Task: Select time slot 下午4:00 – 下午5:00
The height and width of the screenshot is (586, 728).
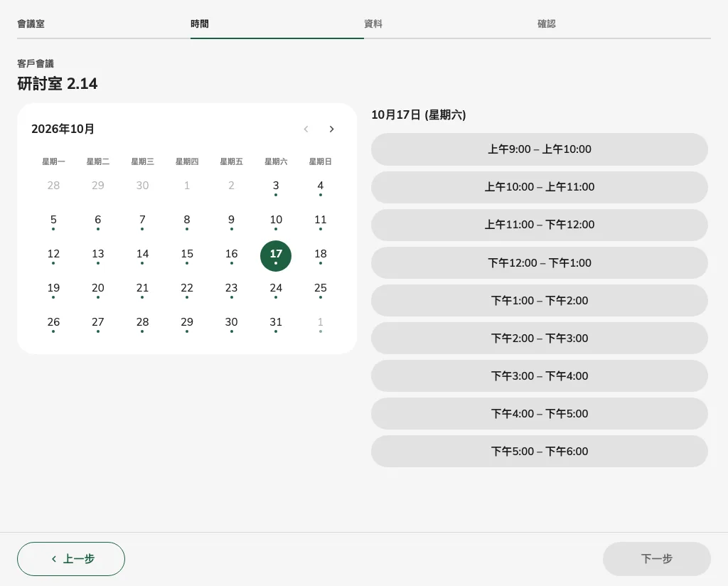Action: pyautogui.click(x=540, y=413)
